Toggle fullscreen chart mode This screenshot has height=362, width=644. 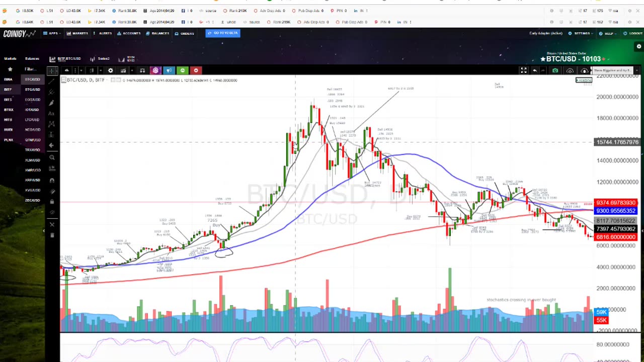pyautogui.click(x=524, y=70)
